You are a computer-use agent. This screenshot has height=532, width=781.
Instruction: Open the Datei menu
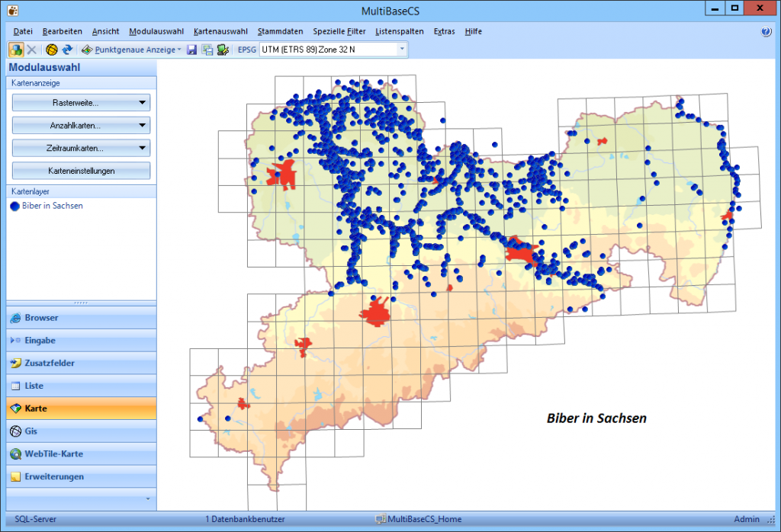23,31
